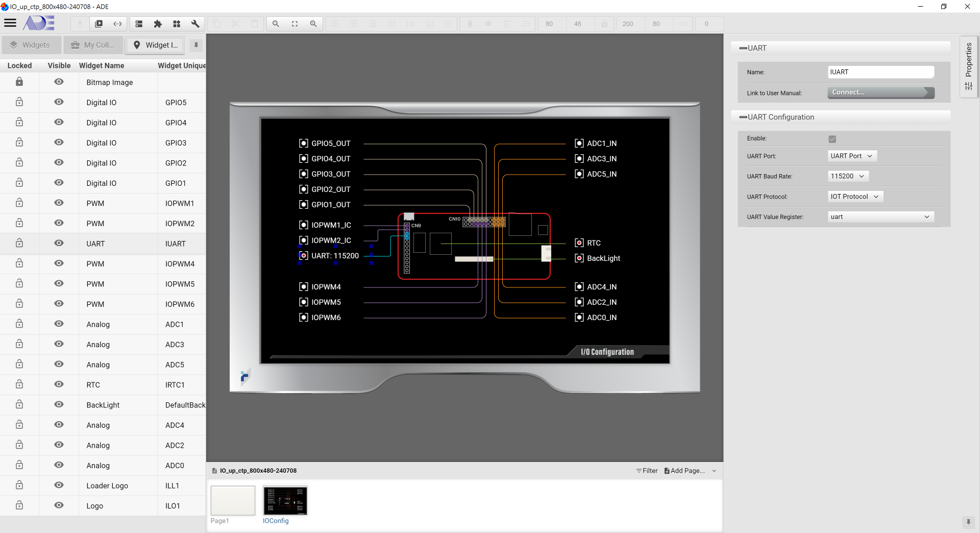Image resolution: width=980 pixels, height=533 pixels.
Task: Switch to the Widgets tab
Action: click(32, 45)
